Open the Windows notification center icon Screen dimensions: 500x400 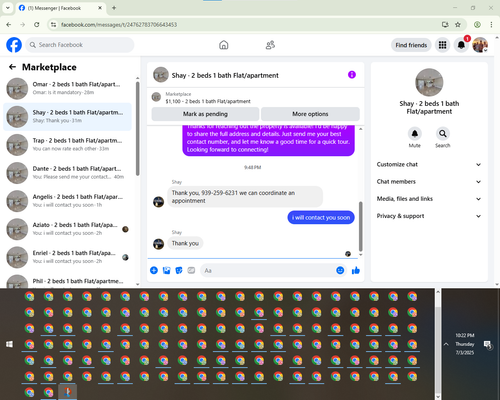[x=487, y=344]
